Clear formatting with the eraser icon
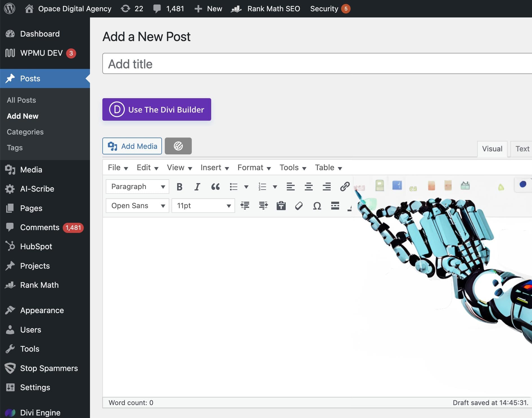The height and width of the screenshot is (418, 532). coord(299,206)
